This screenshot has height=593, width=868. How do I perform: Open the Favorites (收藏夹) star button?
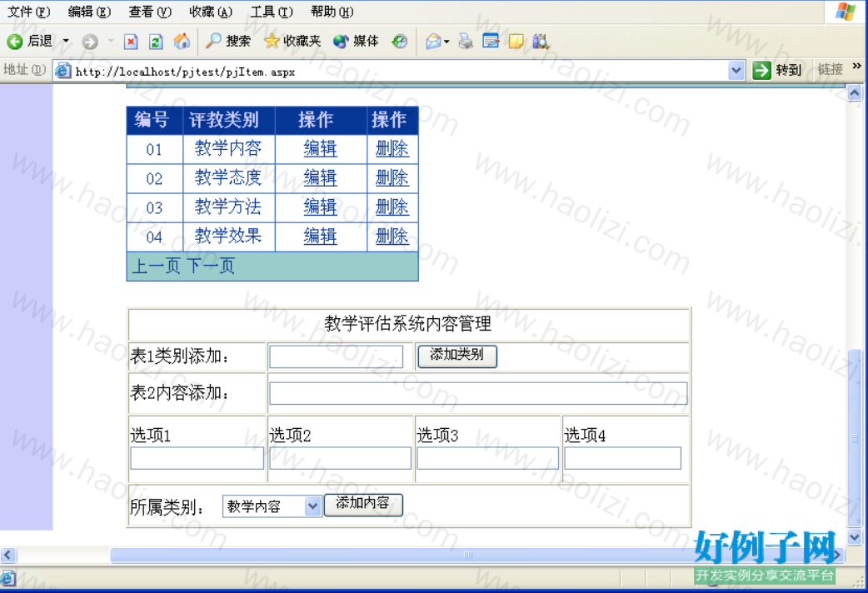coord(292,41)
